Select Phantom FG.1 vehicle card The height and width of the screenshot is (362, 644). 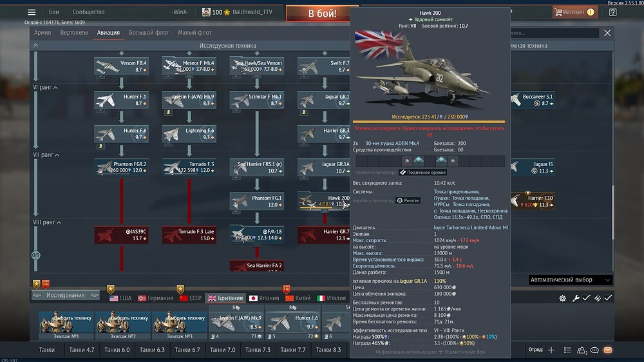(257, 201)
